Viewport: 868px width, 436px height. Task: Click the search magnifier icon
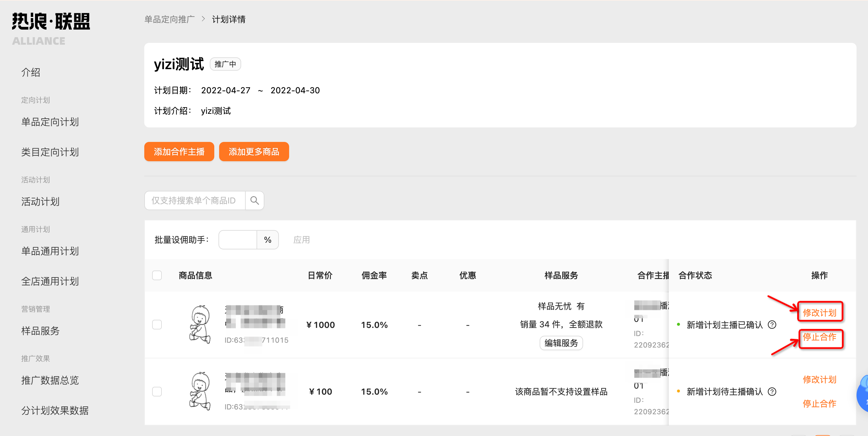coord(254,200)
